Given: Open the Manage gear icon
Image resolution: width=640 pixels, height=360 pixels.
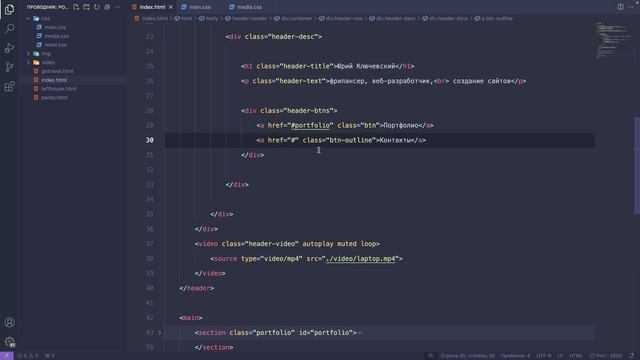Looking at the screenshot, I should 9,342.
